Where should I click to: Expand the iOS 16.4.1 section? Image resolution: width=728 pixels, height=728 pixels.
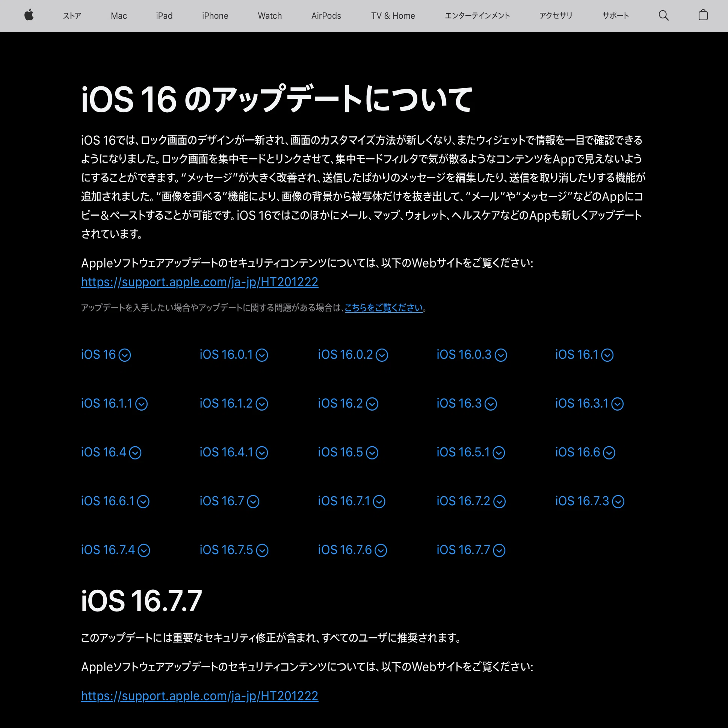click(234, 452)
